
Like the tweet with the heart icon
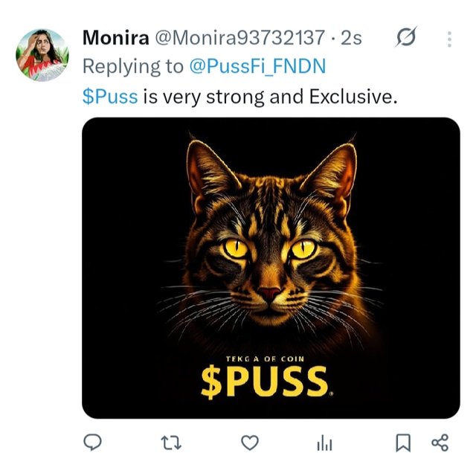[x=251, y=442]
